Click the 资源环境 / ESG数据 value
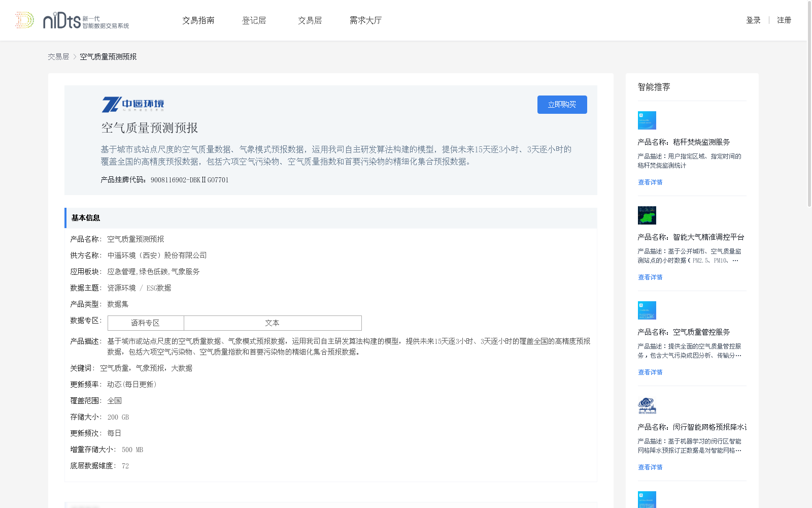This screenshot has width=812, height=508. pos(139,288)
